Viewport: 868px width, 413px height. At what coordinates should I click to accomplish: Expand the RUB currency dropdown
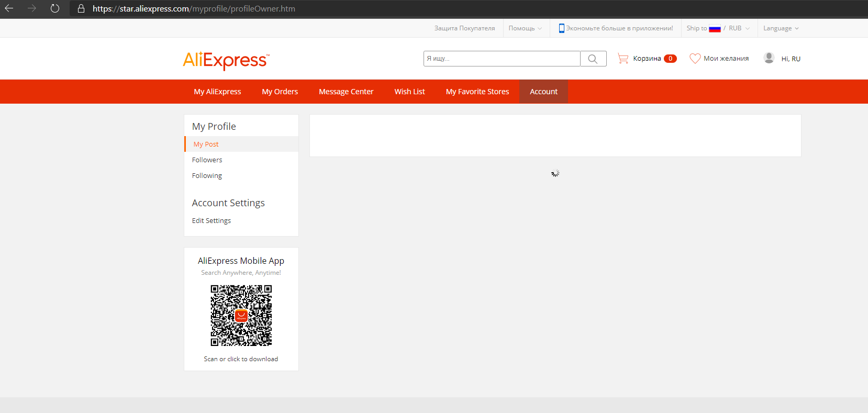click(x=739, y=28)
